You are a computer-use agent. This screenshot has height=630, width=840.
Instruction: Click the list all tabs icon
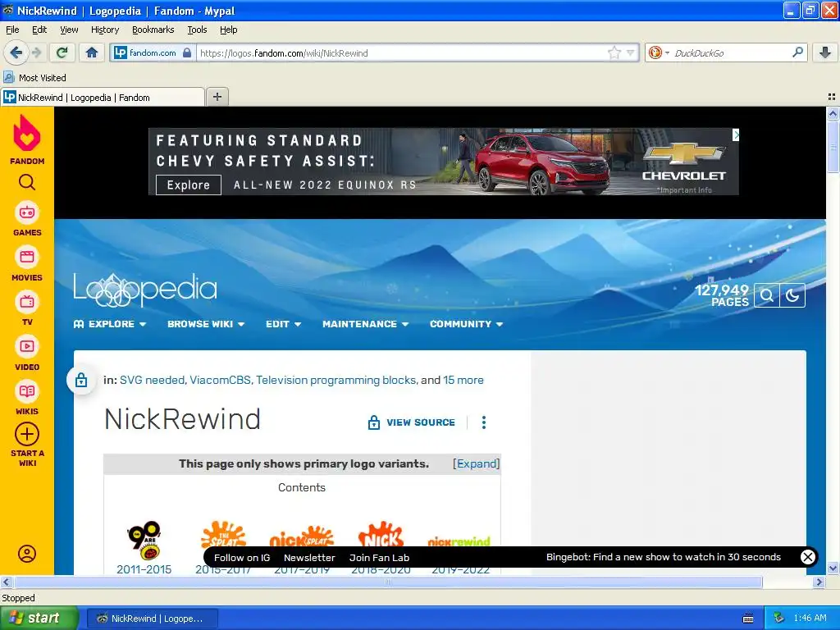click(832, 97)
